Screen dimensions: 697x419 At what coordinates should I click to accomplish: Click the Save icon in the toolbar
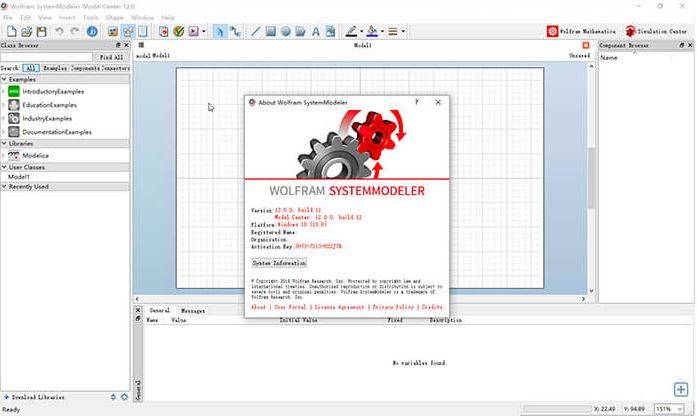pyautogui.click(x=42, y=31)
